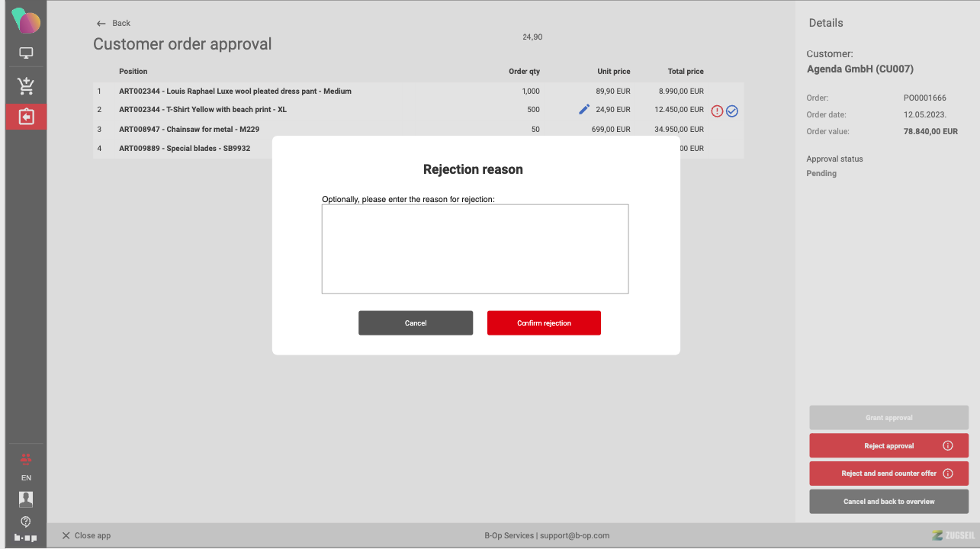Open the monitor dashboard icon in sidebar
980x549 pixels.
click(26, 53)
